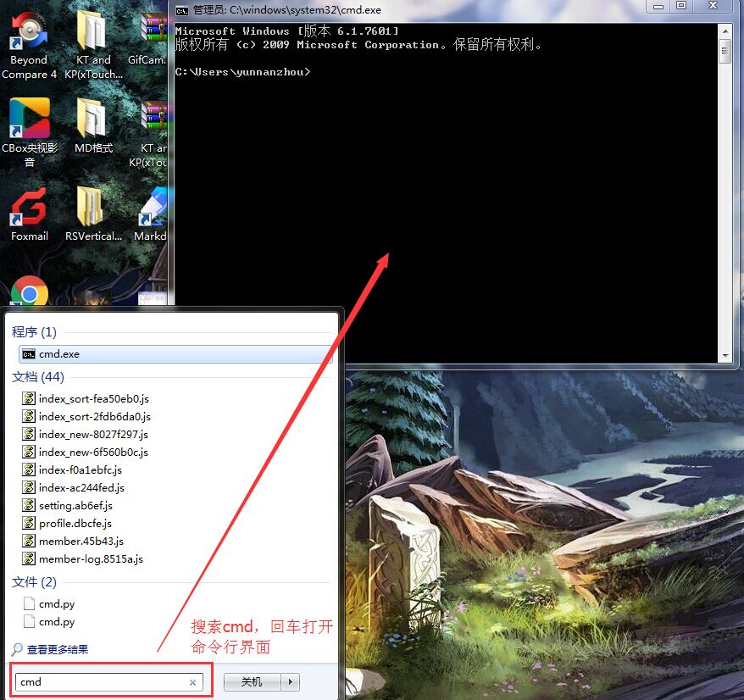Open index_new-6f560b0c.js document
This screenshot has height=700, width=744.
click(85, 452)
